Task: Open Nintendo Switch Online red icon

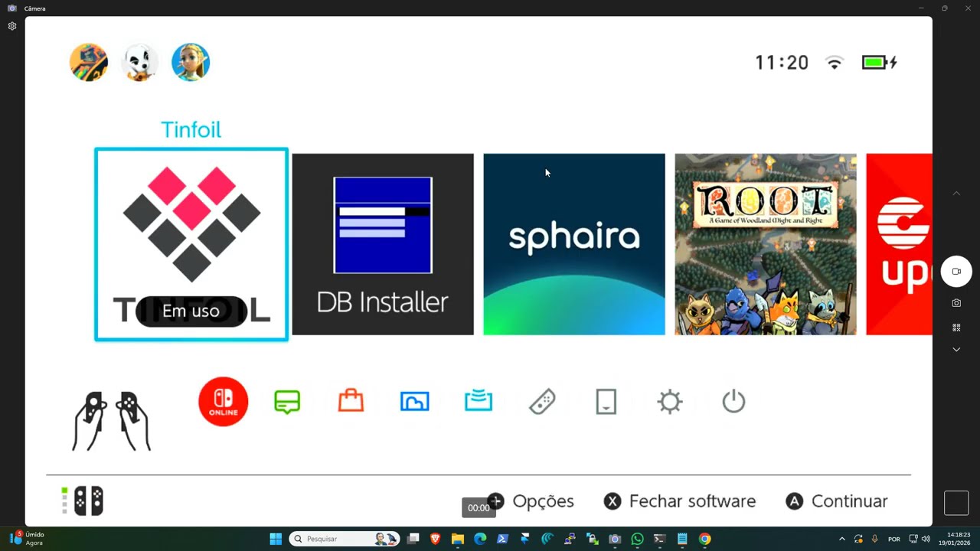Action: (x=224, y=401)
